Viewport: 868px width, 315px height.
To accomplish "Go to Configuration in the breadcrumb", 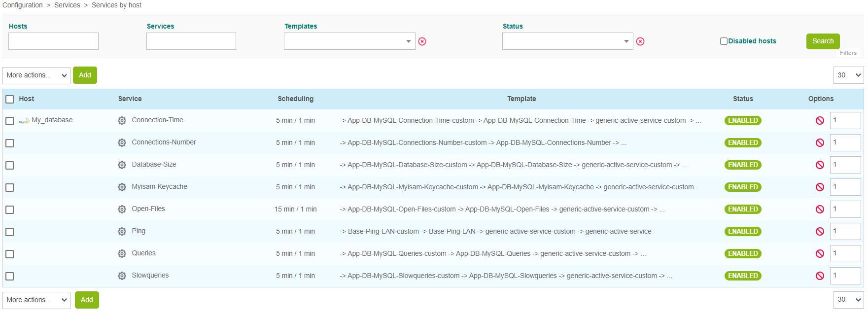I will pos(23,5).
